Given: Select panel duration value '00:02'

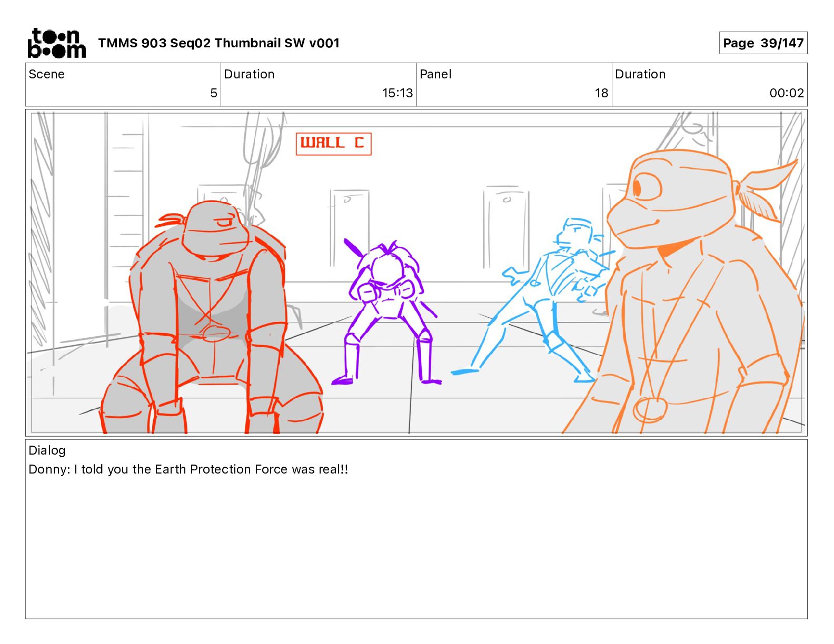Looking at the screenshot, I should 787,93.
